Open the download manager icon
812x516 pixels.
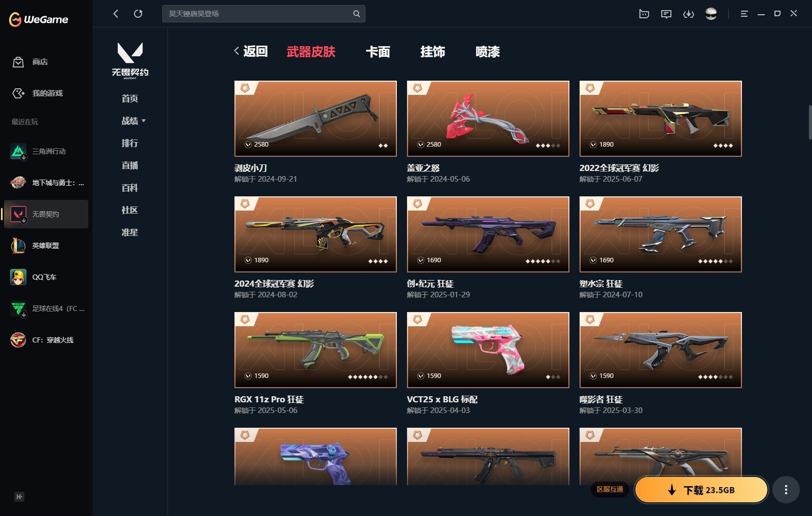coord(689,14)
